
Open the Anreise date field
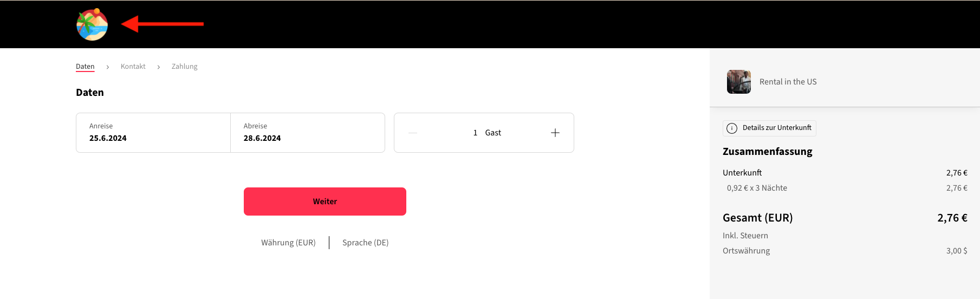click(x=153, y=133)
